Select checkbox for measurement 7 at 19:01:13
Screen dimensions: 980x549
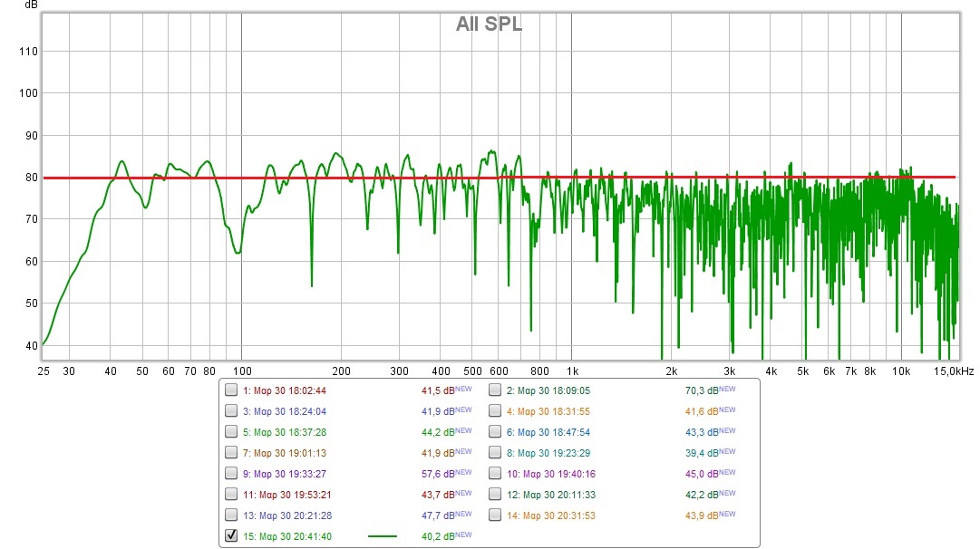coord(231,453)
